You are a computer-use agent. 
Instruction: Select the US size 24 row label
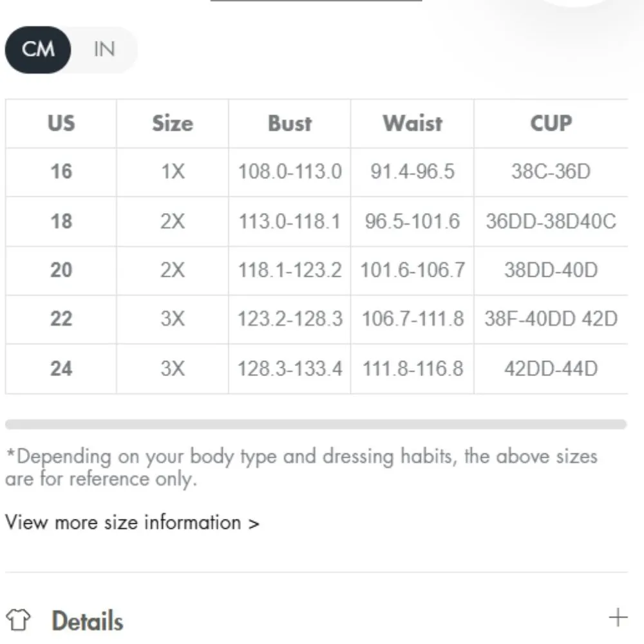pyautogui.click(x=61, y=368)
